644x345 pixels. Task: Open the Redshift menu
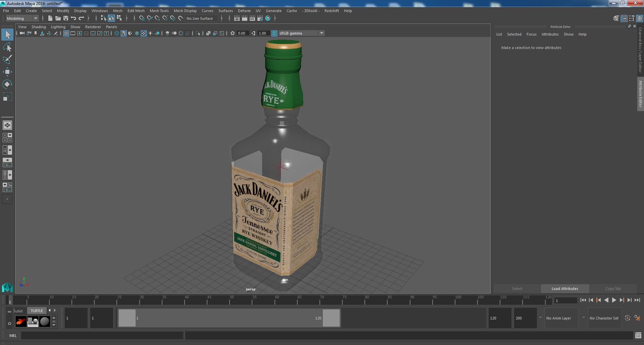(332, 11)
